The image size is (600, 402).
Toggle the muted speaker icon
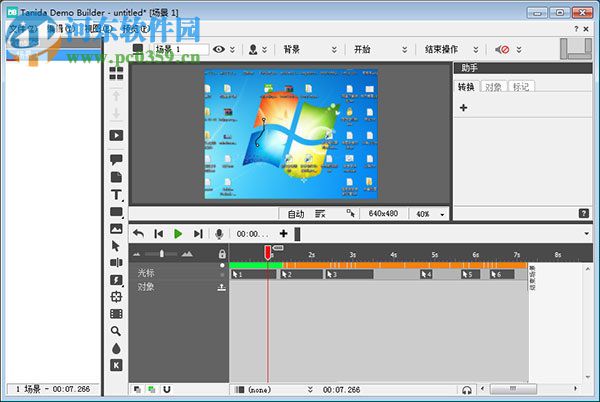click(x=502, y=50)
